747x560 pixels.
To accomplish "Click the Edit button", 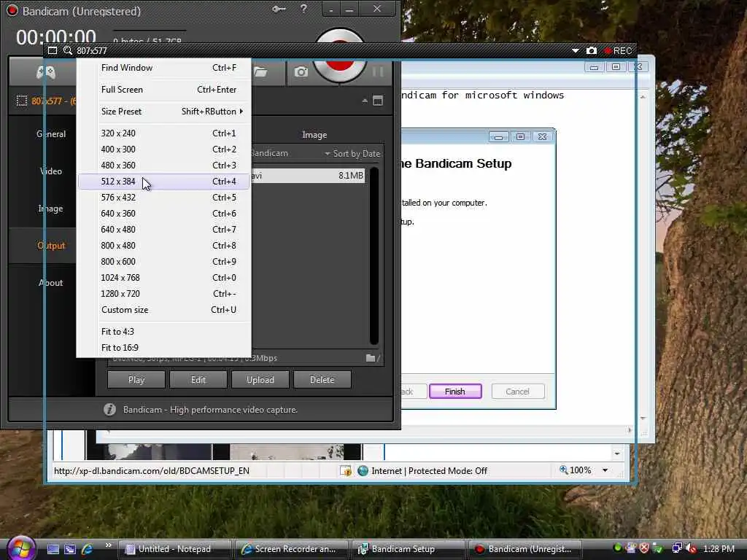I will [x=198, y=379].
